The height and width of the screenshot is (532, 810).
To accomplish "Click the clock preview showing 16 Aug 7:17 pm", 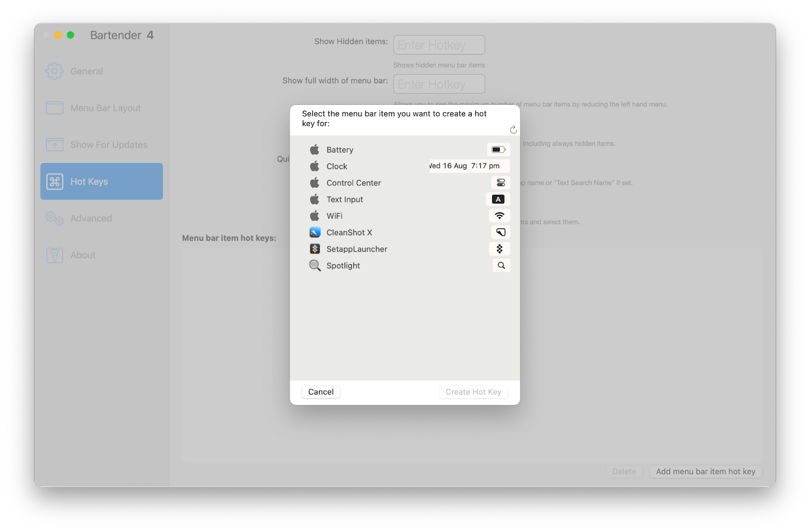I will [x=469, y=166].
